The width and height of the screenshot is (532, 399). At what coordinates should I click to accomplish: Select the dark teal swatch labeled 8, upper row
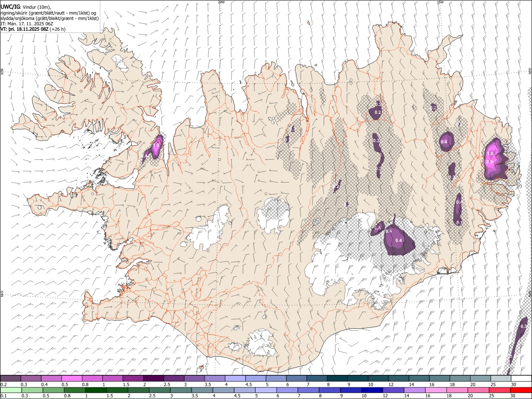coord(337,379)
